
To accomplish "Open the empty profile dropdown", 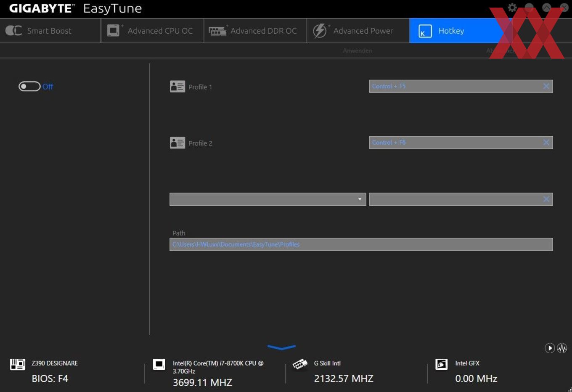I will click(x=267, y=199).
